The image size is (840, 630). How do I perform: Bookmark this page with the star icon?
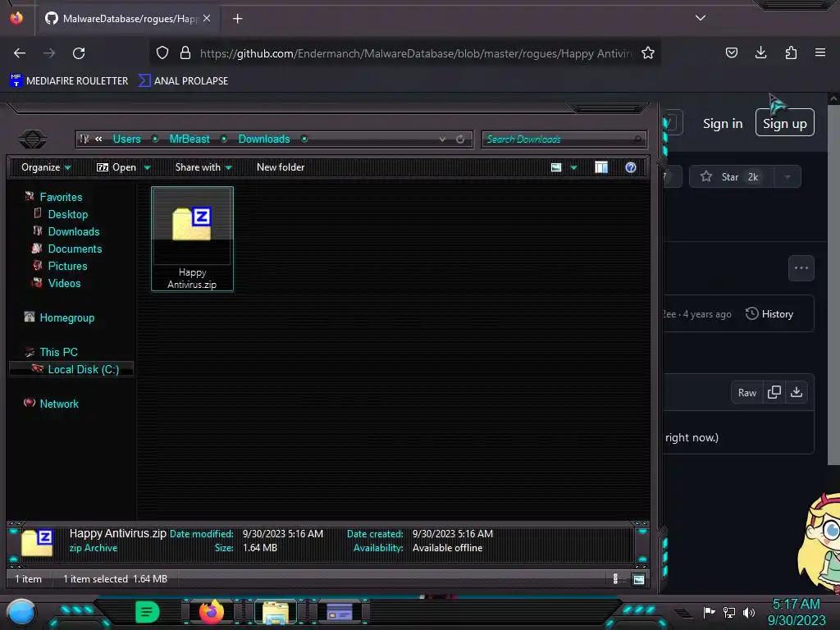pos(648,53)
